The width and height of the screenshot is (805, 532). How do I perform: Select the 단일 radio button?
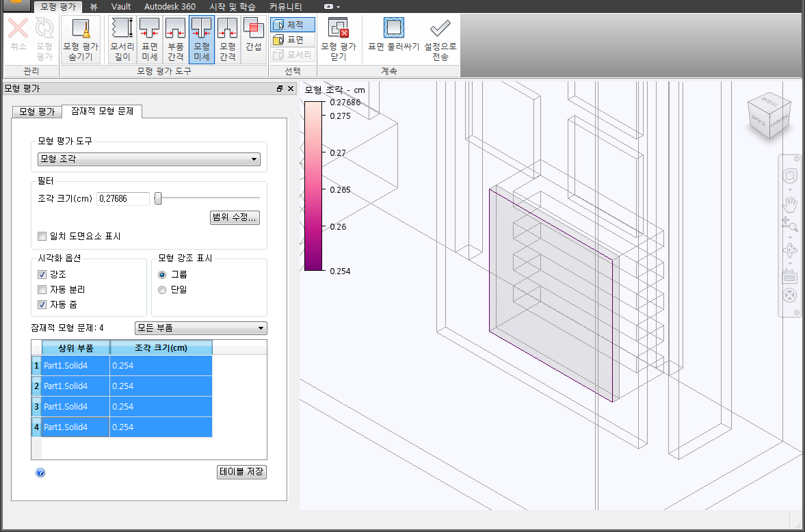[162, 290]
